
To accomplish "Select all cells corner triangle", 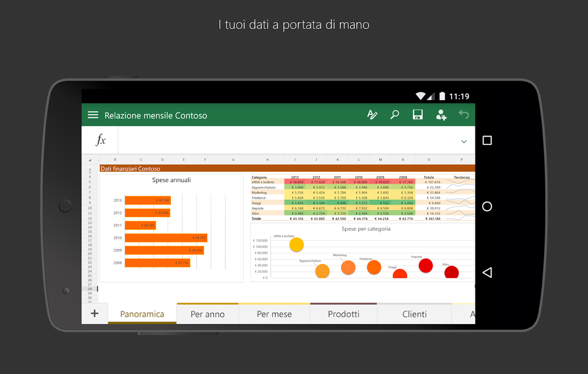I will tap(90, 160).
